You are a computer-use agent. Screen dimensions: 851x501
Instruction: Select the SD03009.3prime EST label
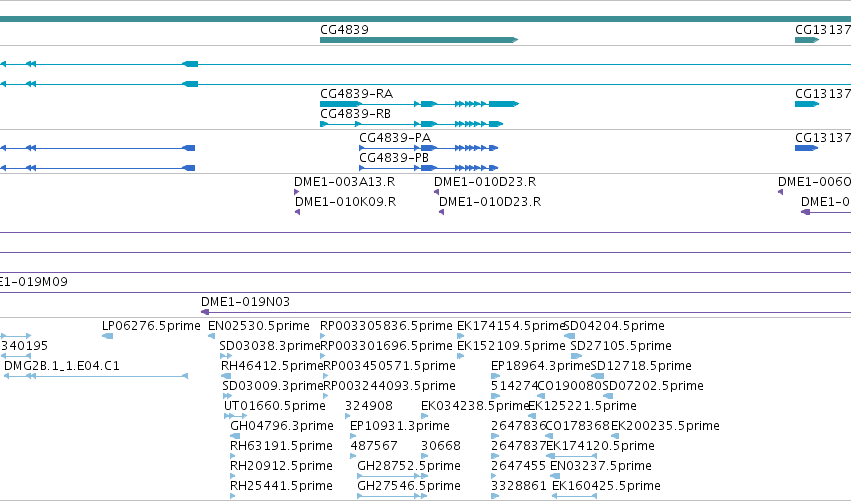point(272,386)
